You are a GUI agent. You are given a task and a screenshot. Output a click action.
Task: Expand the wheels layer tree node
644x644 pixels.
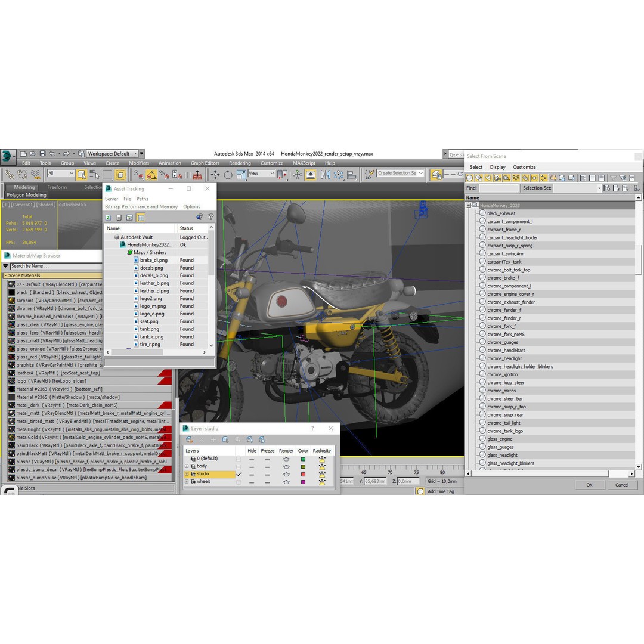tap(187, 482)
